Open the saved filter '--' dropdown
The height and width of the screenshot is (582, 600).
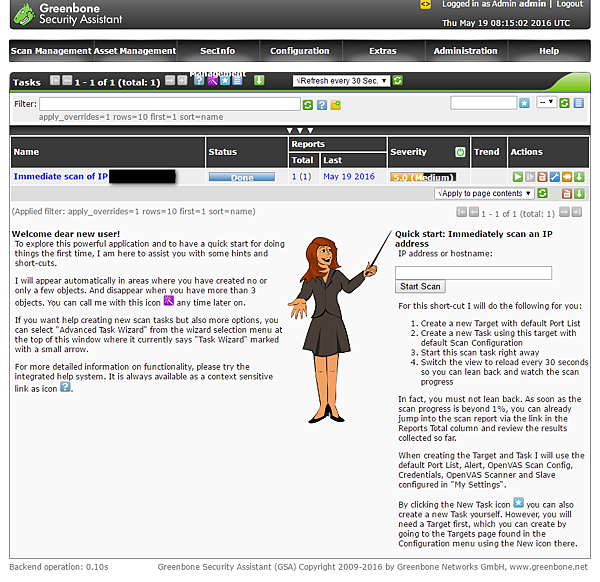pyautogui.click(x=546, y=102)
